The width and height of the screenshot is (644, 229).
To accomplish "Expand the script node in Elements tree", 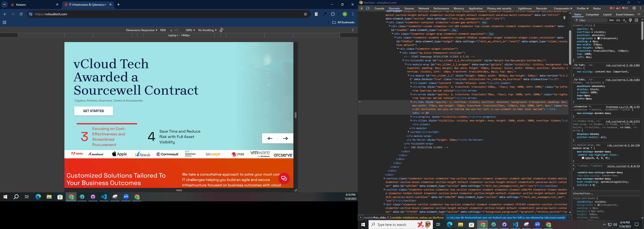I will tap(409, 132).
